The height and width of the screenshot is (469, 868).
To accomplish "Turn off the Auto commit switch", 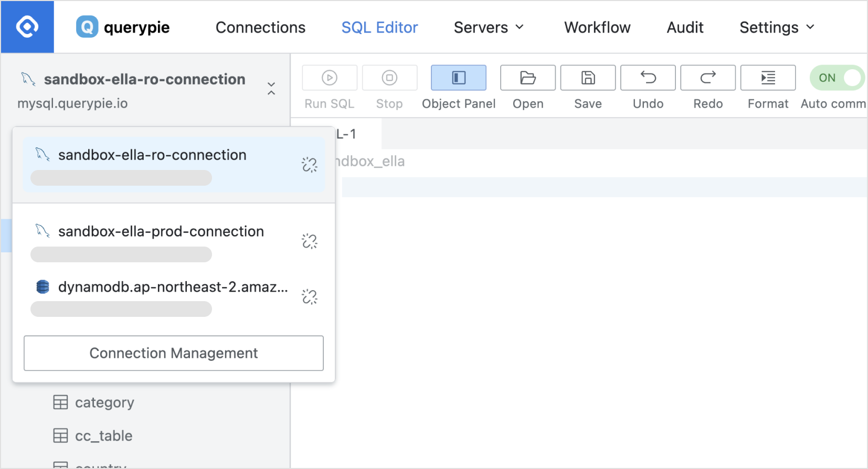I will (837, 78).
